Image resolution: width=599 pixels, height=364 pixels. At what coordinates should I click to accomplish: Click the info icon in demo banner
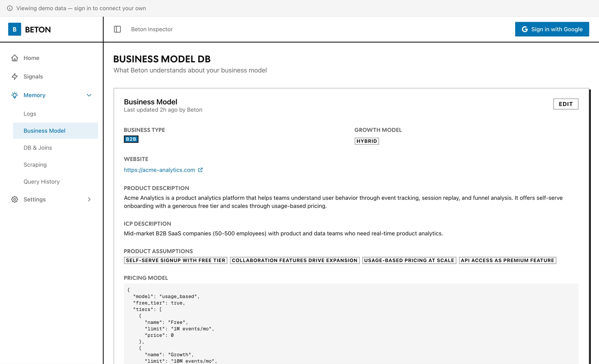coord(10,8)
